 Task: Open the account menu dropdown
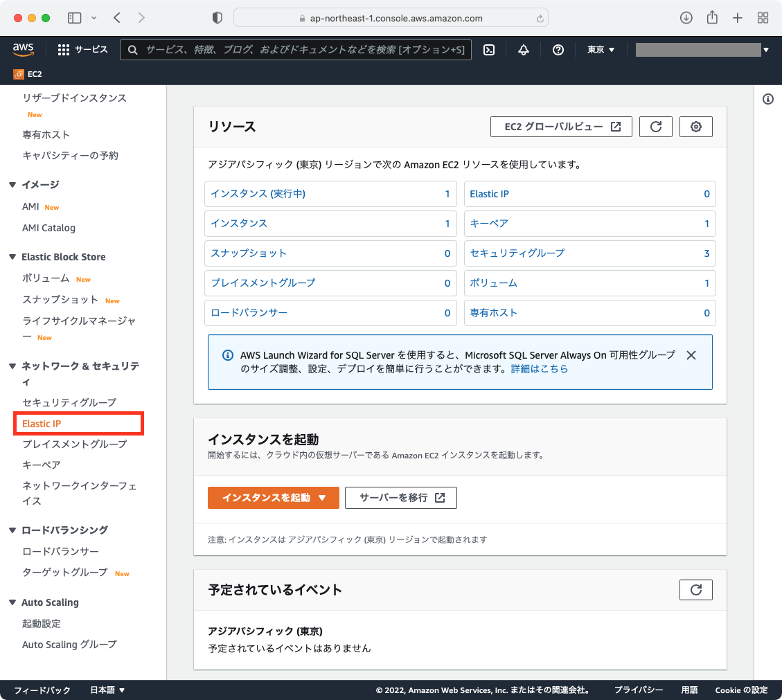pos(702,49)
